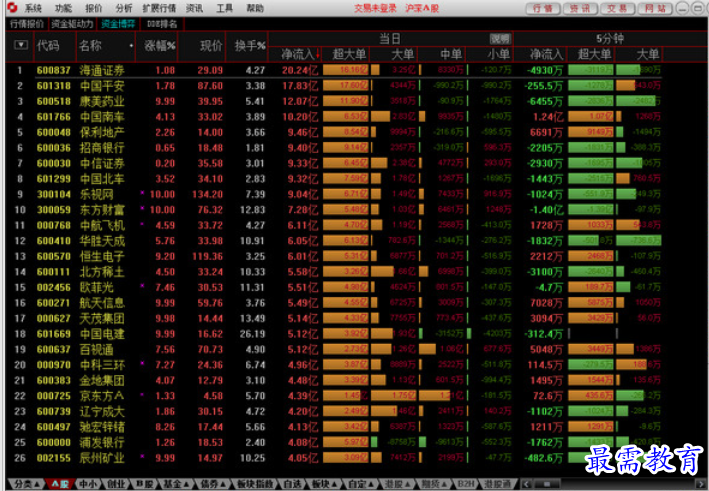The width and height of the screenshot is (709, 491).
Task: Sort by 当日 净流入 column header
Action: 297,54
